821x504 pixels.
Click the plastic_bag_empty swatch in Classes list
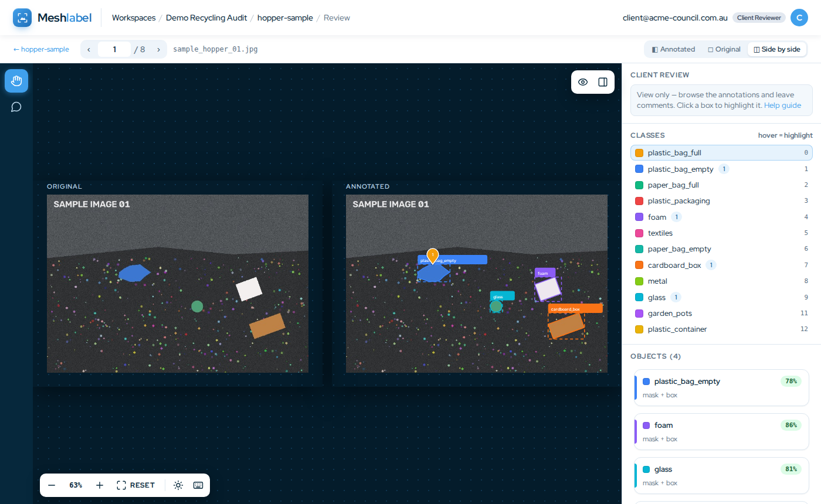point(639,169)
